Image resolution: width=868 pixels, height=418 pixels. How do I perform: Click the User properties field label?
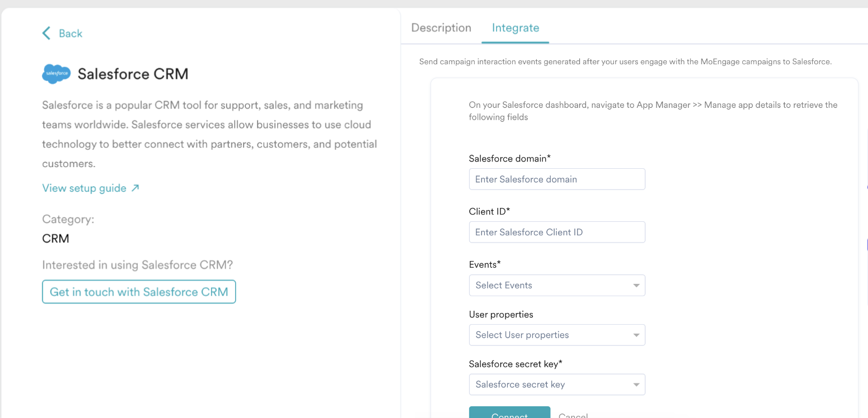pyautogui.click(x=501, y=314)
